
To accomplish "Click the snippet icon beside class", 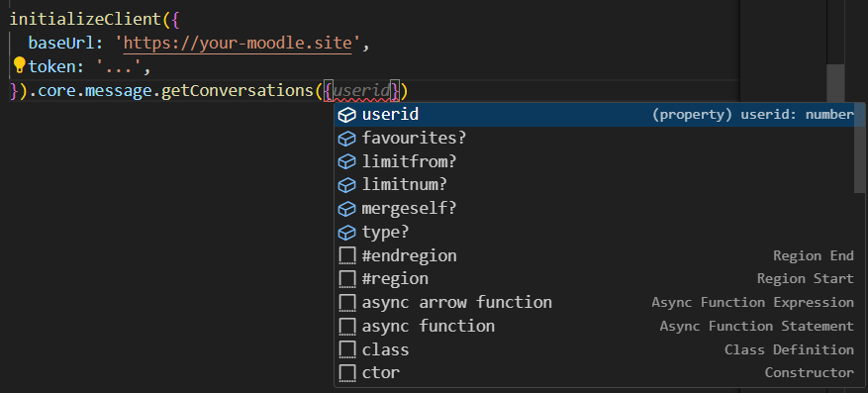I will 347,349.
